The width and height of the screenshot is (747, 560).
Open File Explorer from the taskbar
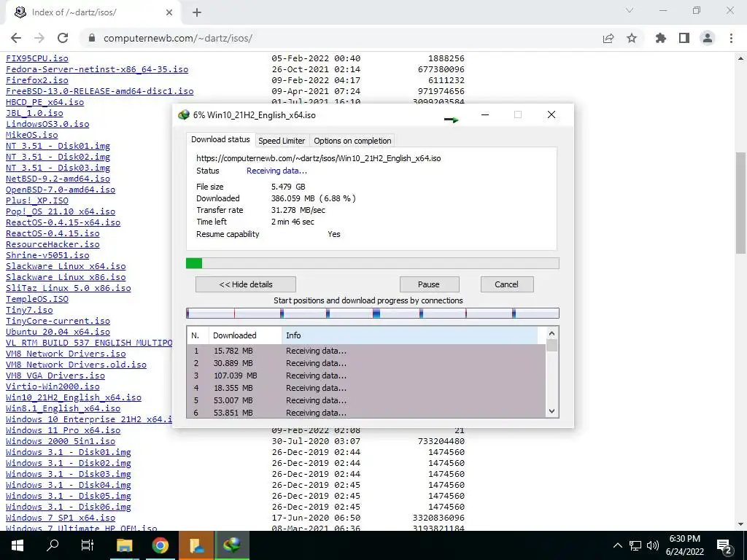pyautogui.click(x=125, y=545)
